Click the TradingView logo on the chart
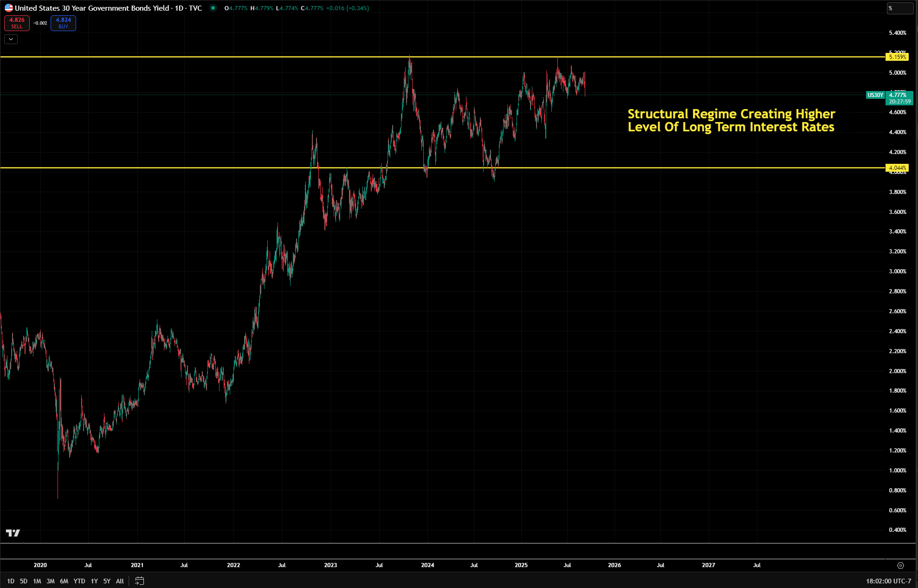 [x=13, y=533]
